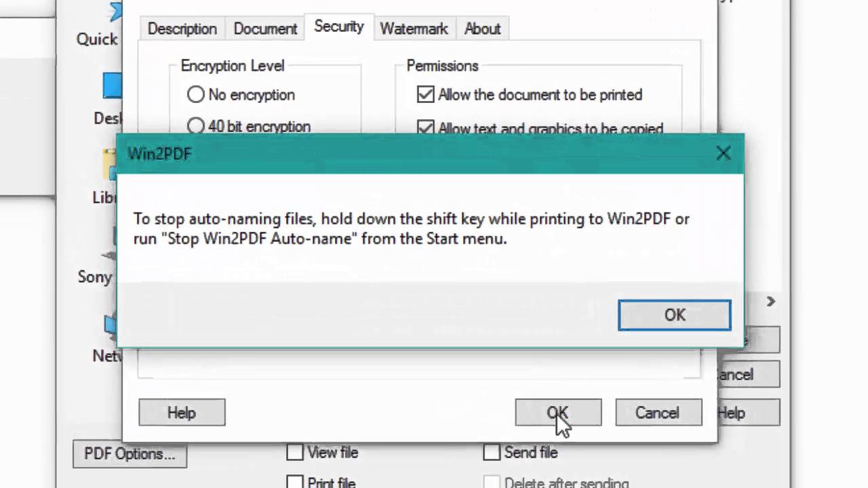Click Help in the options dialog
This screenshot has height=488, width=868.
coord(182,413)
